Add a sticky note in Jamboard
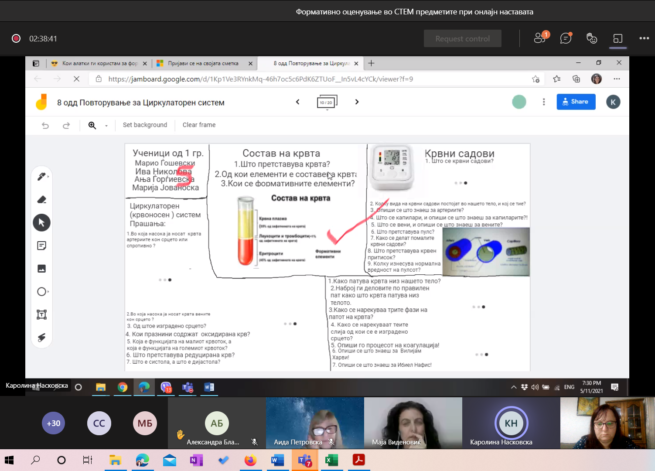The height and width of the screenshot is (471, 655). pyautogui.click(x=41, y=246)
